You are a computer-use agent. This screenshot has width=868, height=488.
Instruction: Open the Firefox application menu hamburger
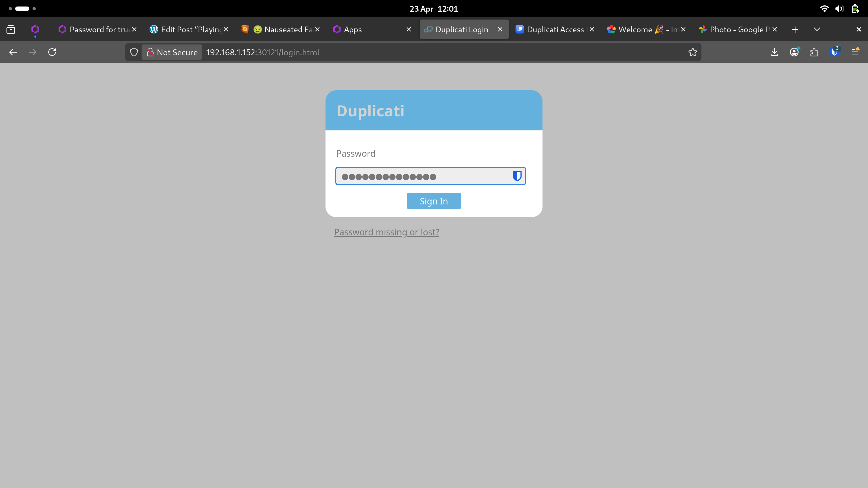(855, 52)
